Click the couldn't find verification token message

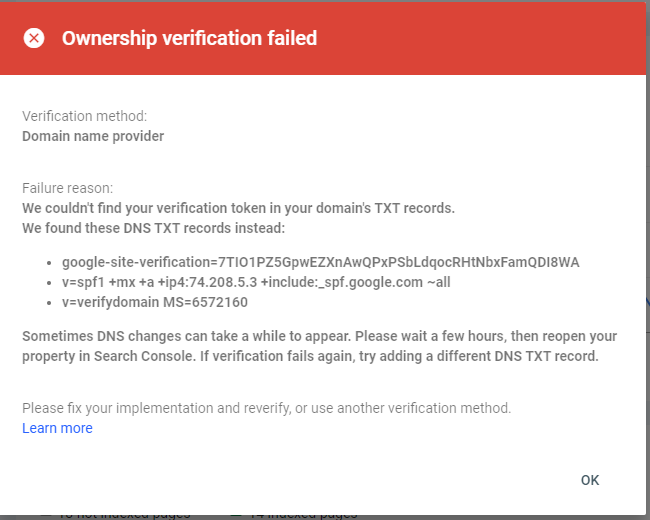tap(238, 208)
